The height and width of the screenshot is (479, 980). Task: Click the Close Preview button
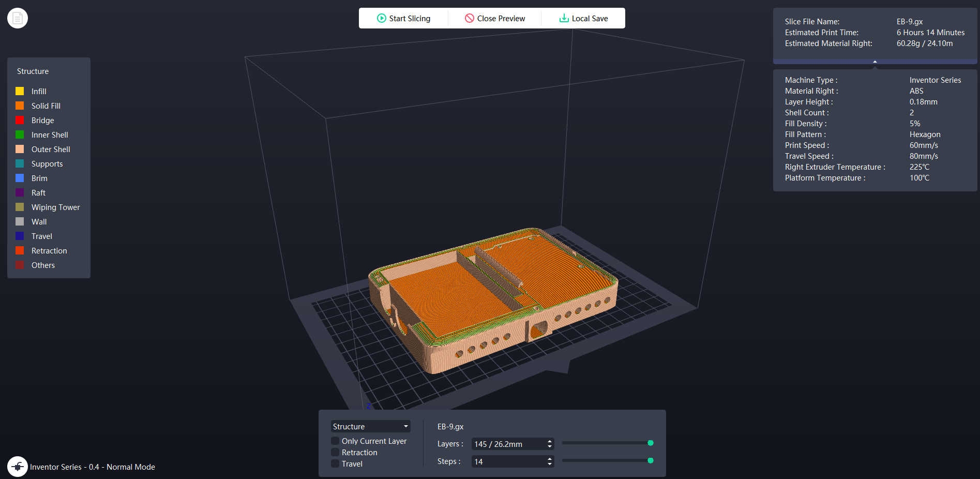click(x=495, y=18)
